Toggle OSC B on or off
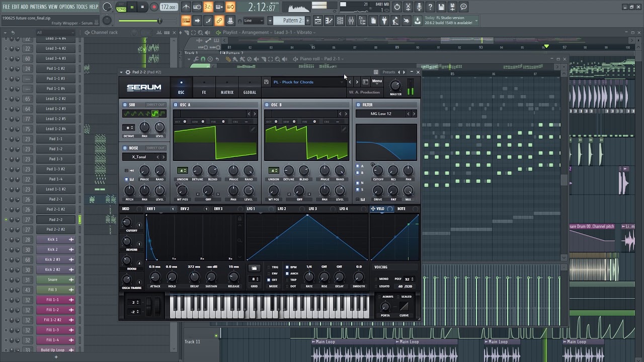The width and height of the screenshot is (644, 362). click(x=267, y=105)
